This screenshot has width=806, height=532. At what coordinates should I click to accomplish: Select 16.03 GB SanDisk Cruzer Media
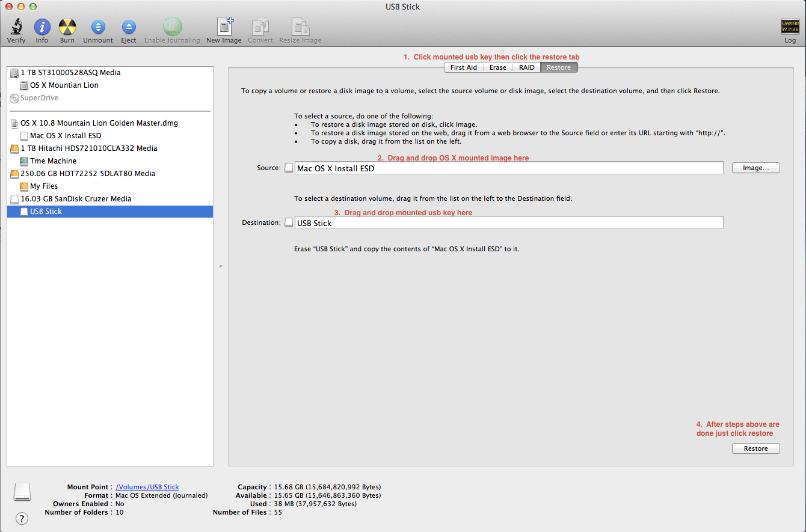click(x=110, y=199)
